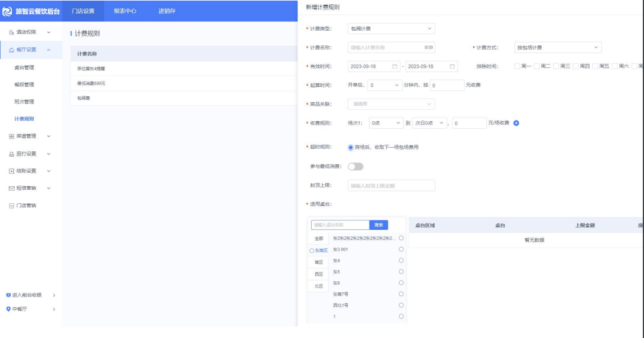This screenshot has height=338, width=644.
Task: Check the 周二 exclusion checkbox
Action: (537, 66)
